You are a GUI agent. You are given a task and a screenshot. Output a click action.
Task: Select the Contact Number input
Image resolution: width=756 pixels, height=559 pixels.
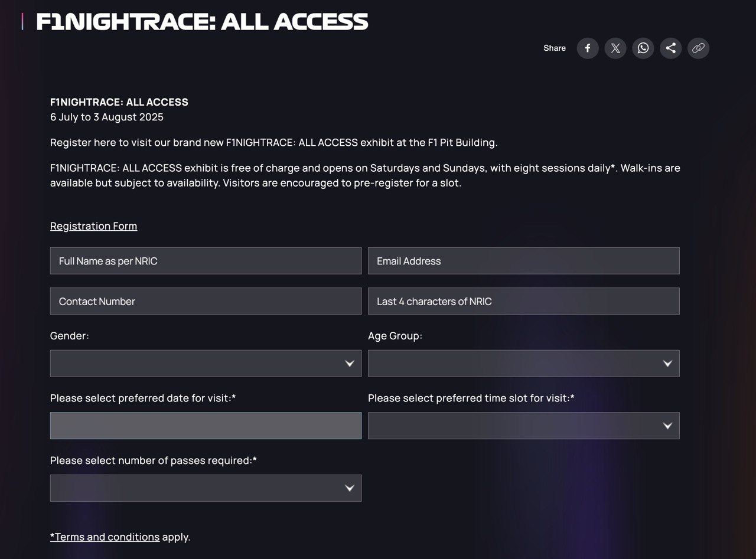click(206, 301)
